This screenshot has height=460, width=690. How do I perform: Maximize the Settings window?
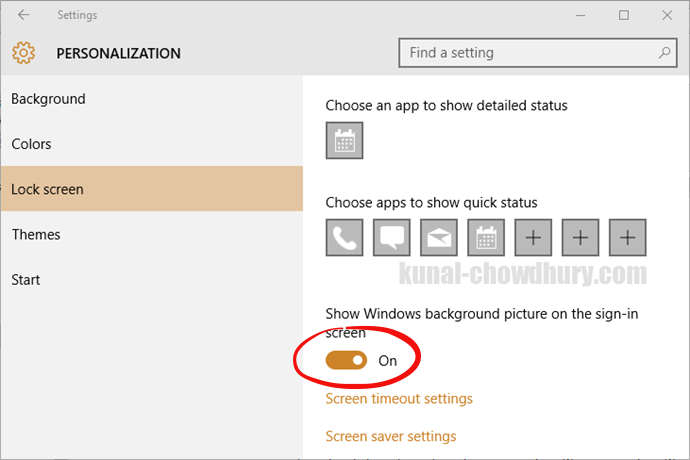pyautogui.click(x=624, y=15)
